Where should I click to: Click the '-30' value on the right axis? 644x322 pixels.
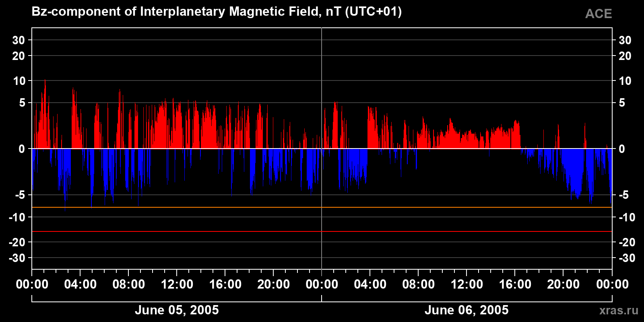tap(627, 258)
